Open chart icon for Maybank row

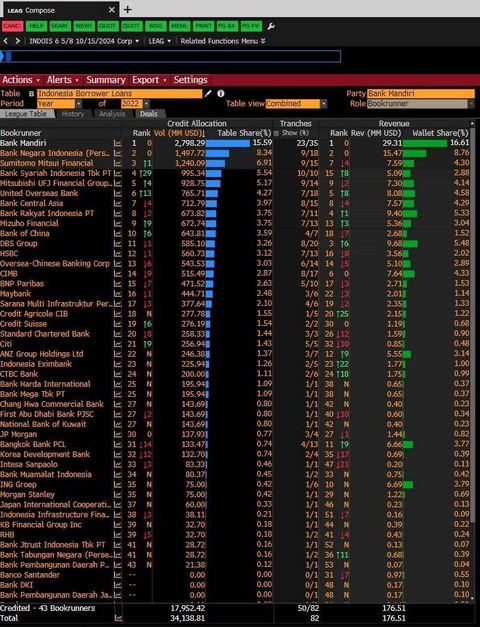tap(118, 294)
